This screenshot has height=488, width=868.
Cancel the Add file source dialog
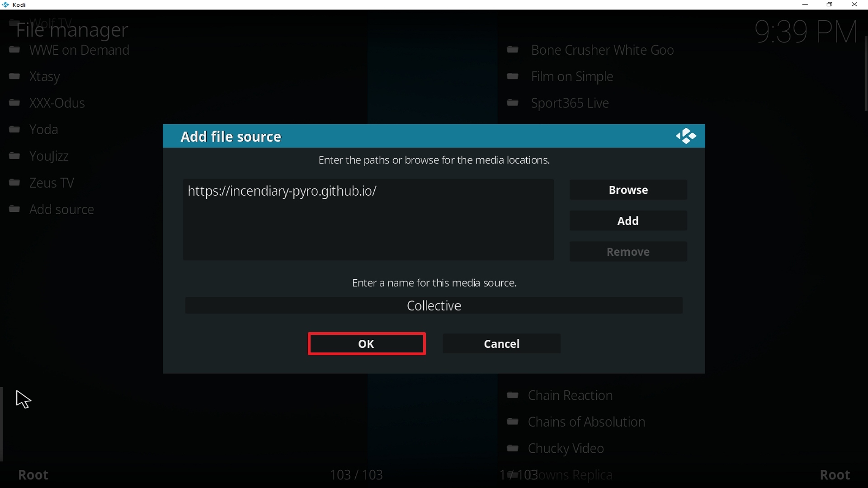[502, 344]
